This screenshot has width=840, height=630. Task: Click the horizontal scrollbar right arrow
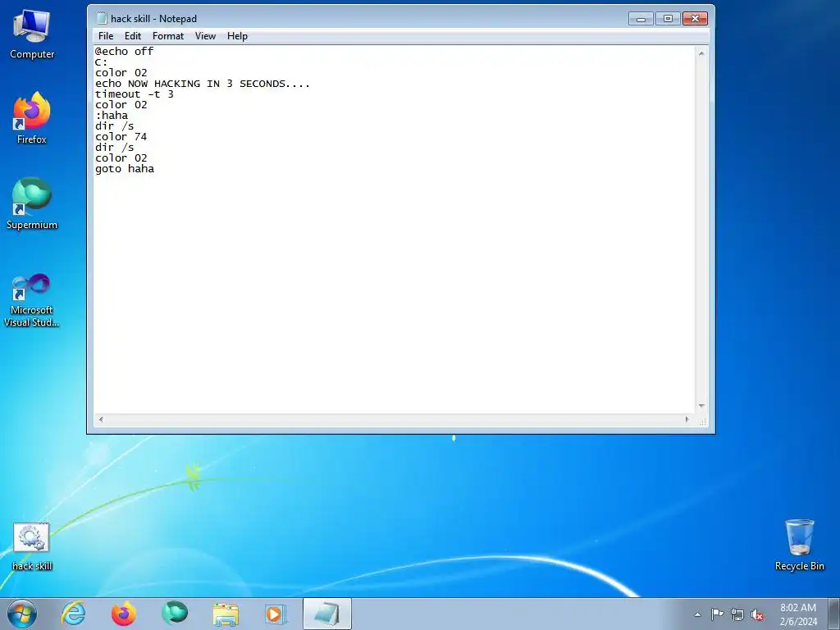pos(687,419)
